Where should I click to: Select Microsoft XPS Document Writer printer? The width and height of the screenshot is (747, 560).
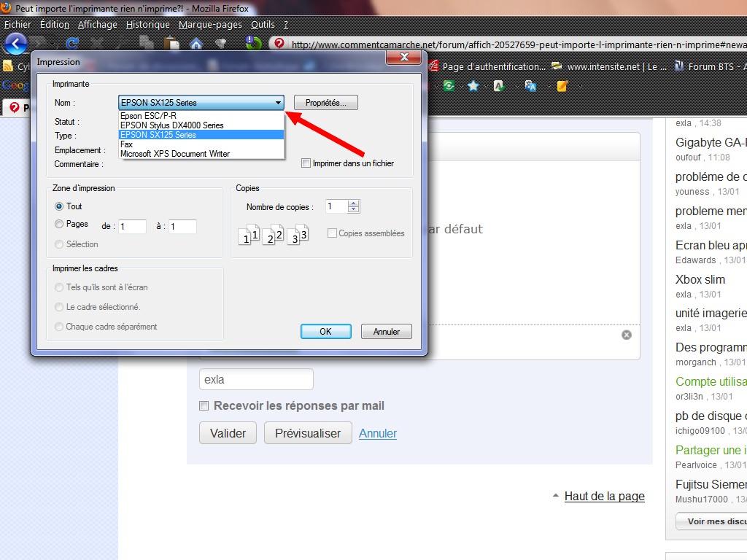[175, 154]
